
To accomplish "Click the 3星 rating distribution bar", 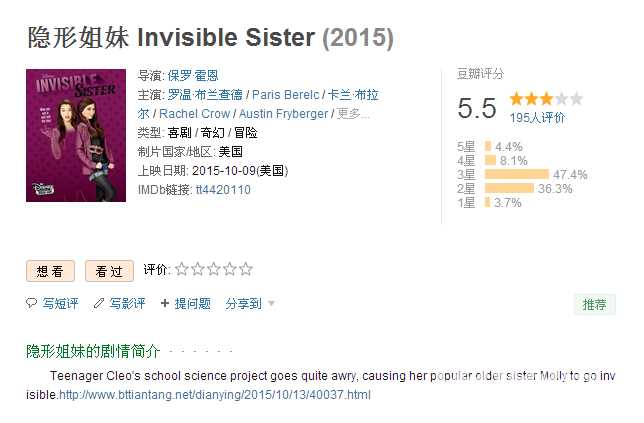I will tap(517, 174).
